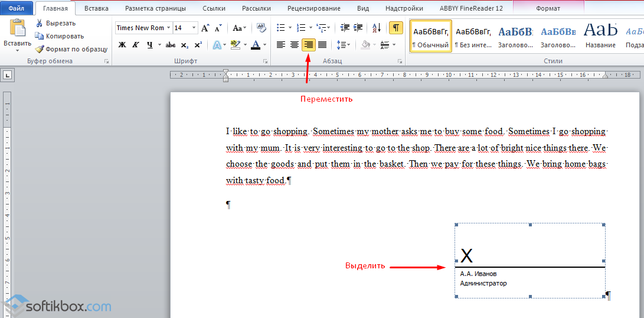Click the font color red A swatch
Screen dimensions: 644x318
255,45
